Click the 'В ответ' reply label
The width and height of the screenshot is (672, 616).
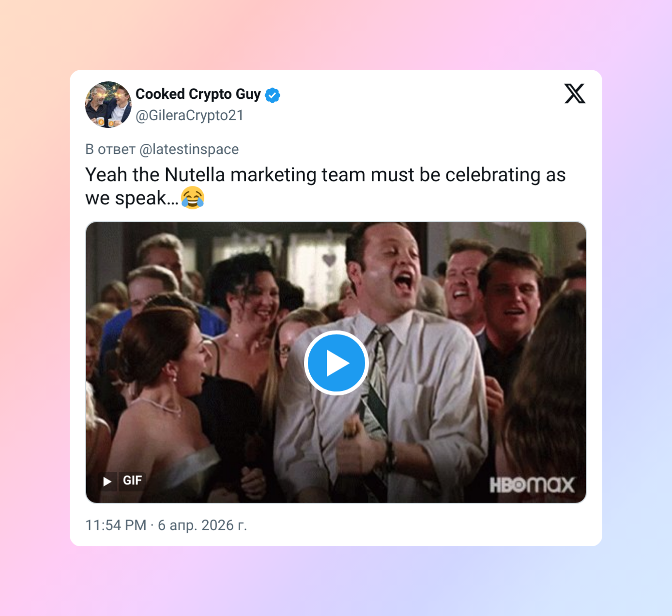point(110,149)
